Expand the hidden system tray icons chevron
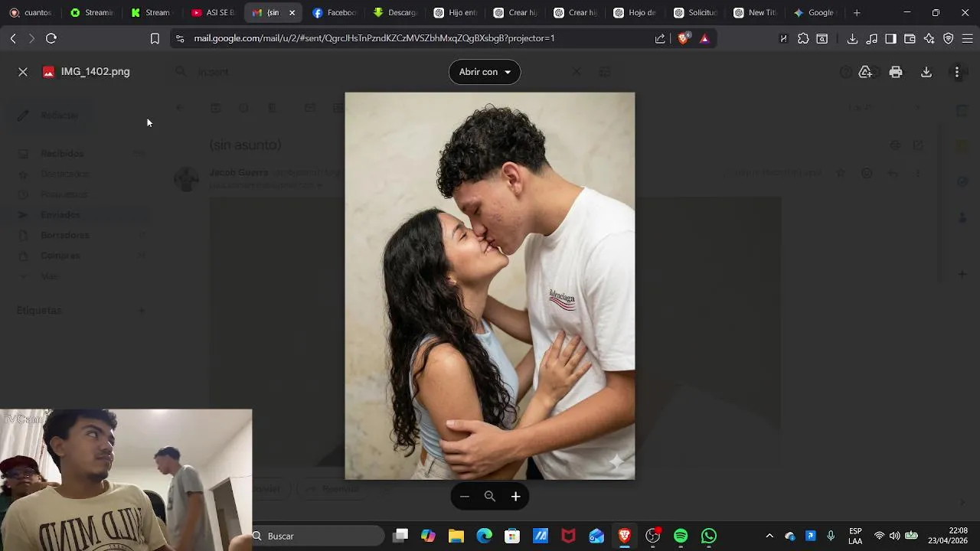The height and width of the screenshot is (551, 980). (769, 536)
